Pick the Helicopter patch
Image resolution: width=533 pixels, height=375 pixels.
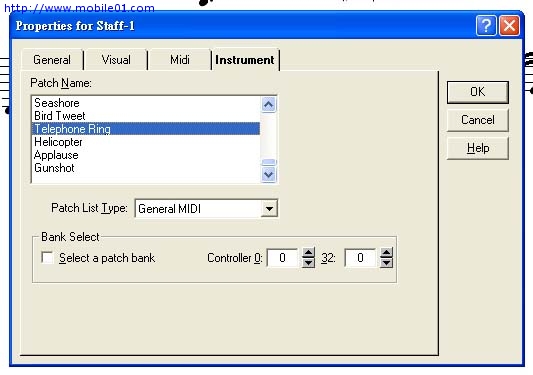click(146, 142)
